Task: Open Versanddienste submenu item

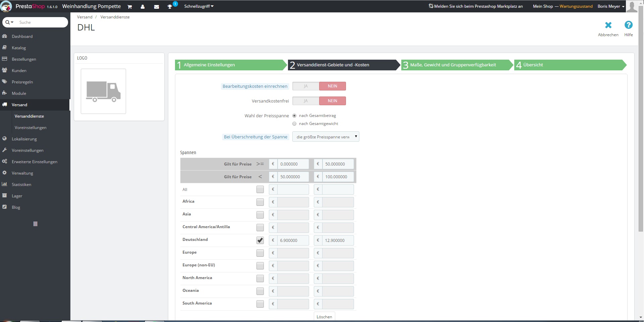Action: [x=30, y=116]
